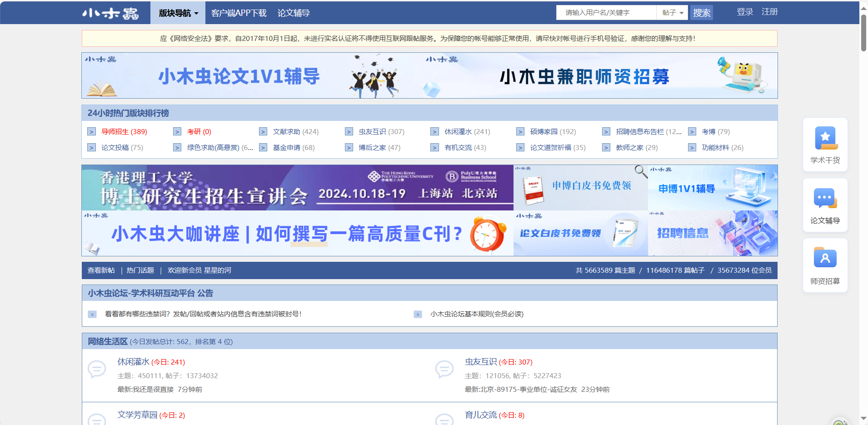Open latest post 北京-89175-事业单位-诚征女友
The height and width of the screenshot is (425, 868).
(x=529, y=390)
